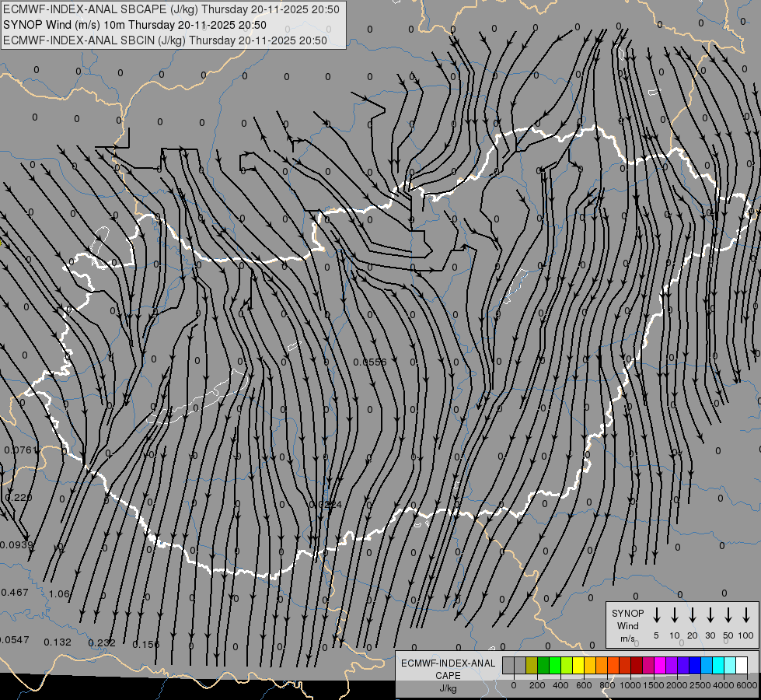Pick the dark red CAPE legend swatch

[x=637, y=665]
